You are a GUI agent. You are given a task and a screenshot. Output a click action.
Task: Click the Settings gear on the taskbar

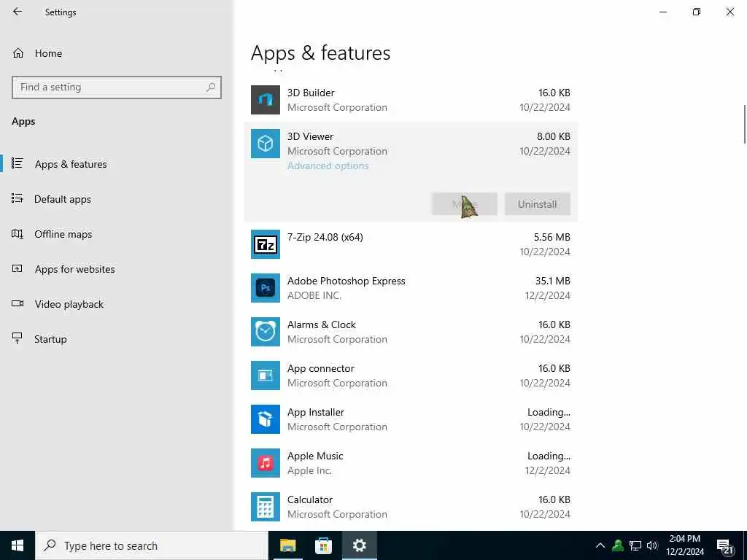(359, 545)
